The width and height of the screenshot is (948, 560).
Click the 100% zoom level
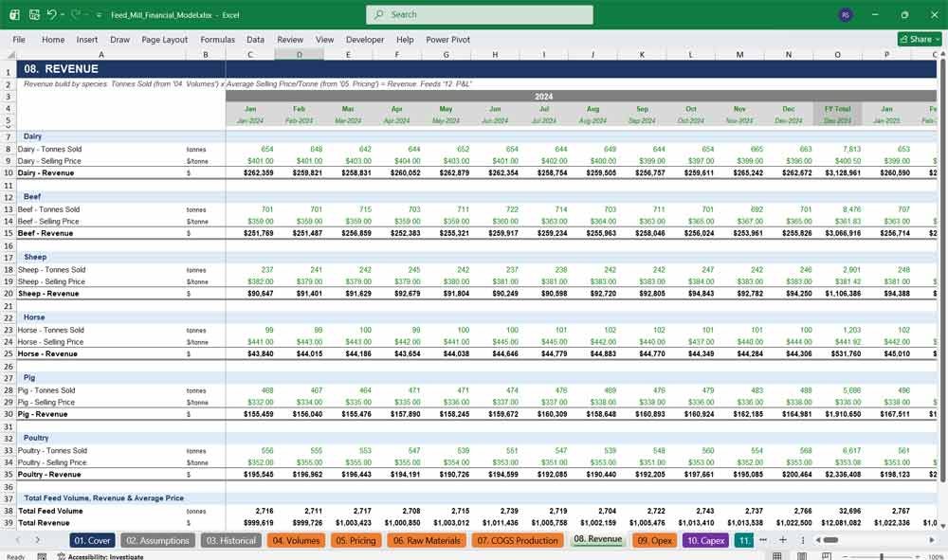click(936, 556)
